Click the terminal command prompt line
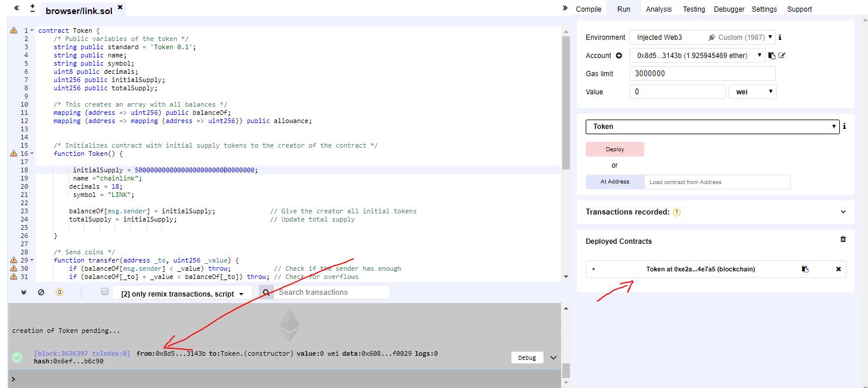This screenshot has height=388, width=868. [x=284, y=379]
